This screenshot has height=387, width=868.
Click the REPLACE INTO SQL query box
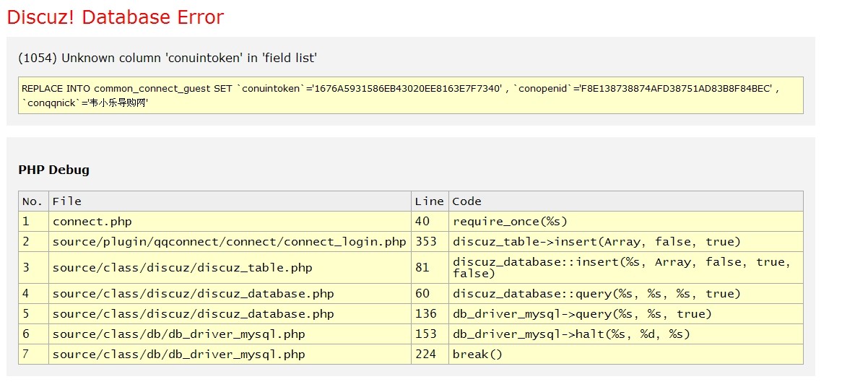pos(409,95)
